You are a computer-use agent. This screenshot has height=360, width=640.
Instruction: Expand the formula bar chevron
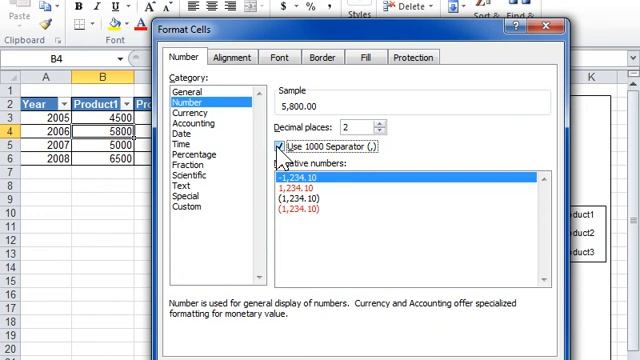[633, 58]
